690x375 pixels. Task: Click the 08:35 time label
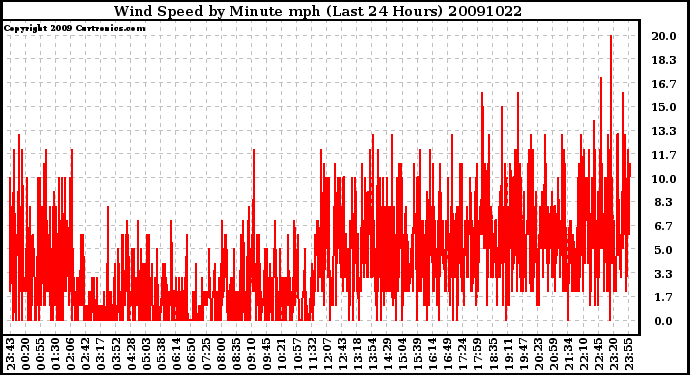click(236, 354)
